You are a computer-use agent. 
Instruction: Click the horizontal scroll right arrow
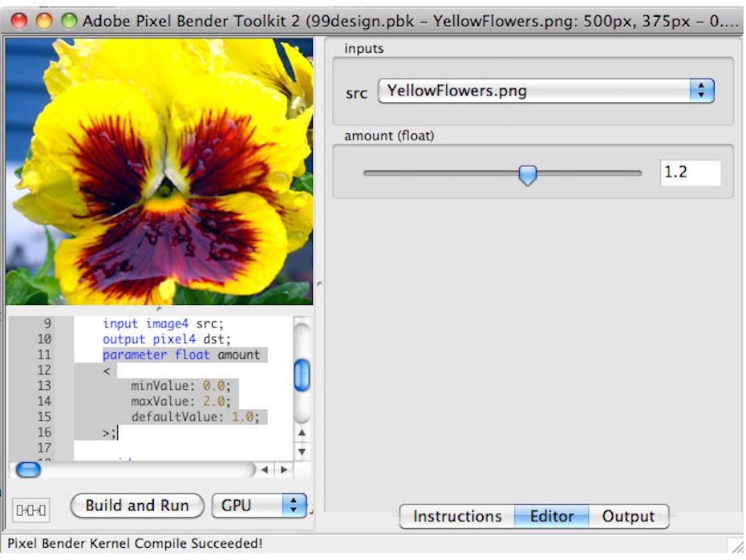(282, 470)
